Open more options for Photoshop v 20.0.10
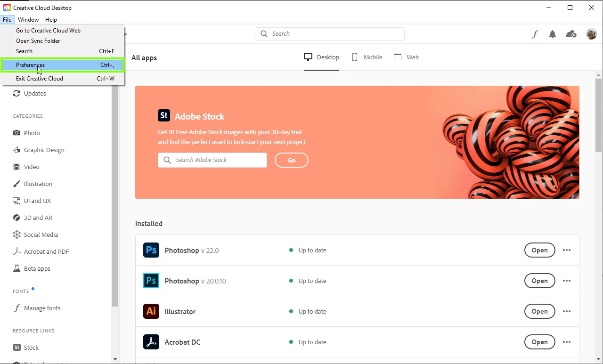The height and width of the screenshot is (364, 603). [567, 281]
